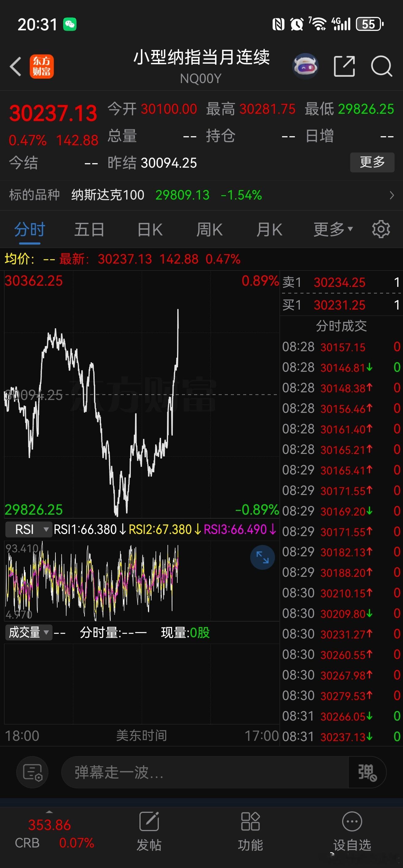Viewport: 403px width, 868px height.
Task: Tap the RSI1:66.380 value
Action: pos(89,529)
